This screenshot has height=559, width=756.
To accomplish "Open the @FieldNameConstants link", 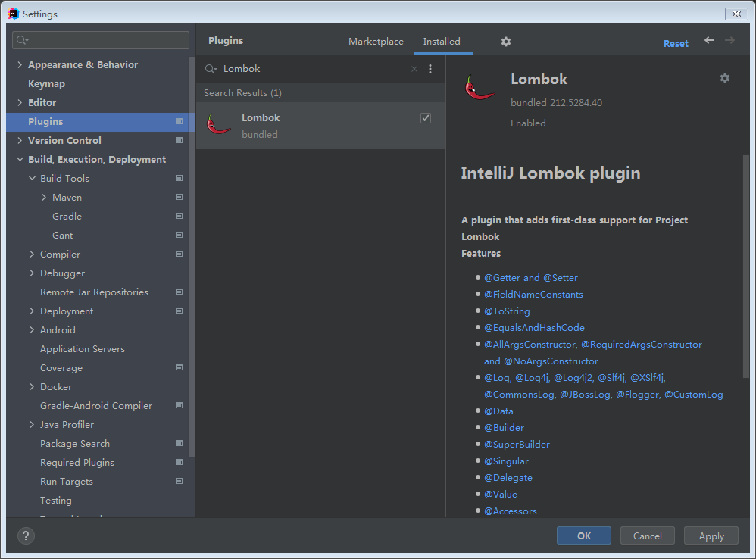I will coord(533,295).
